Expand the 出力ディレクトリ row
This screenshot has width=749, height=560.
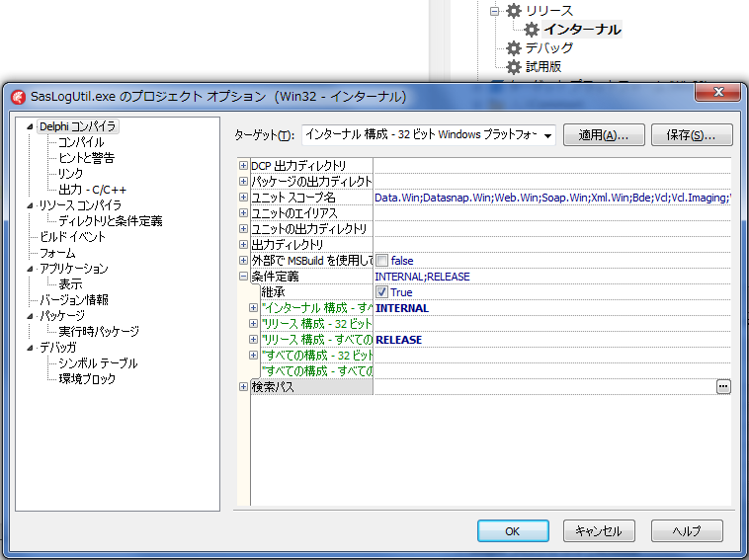coord(243,244)
